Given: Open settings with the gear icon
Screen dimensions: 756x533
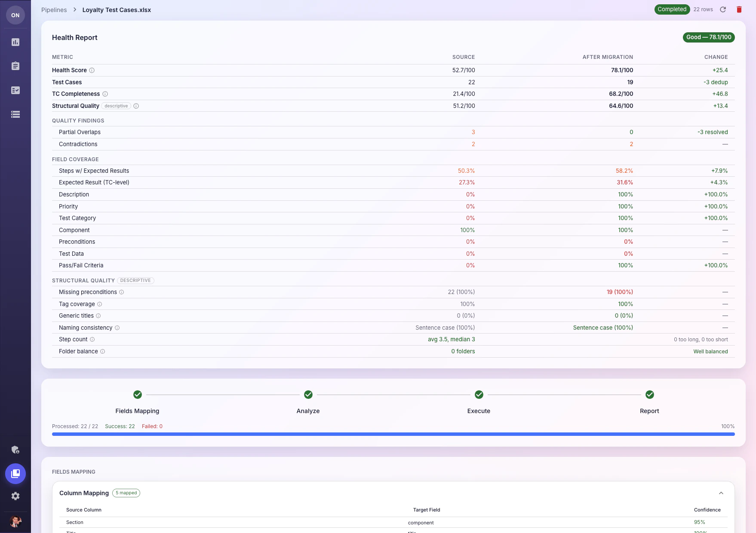Looking at the screenshot, I should 15,496.
